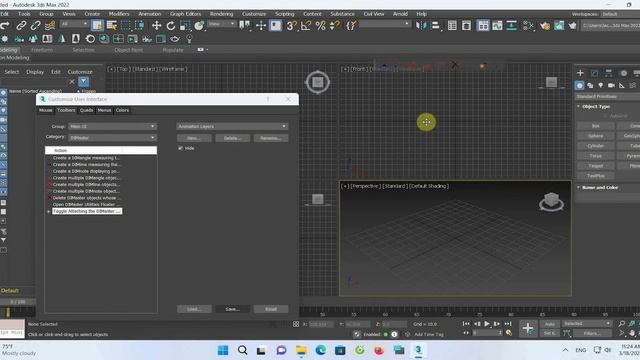Open the Toggle Scene Explorer icon
The width and height of the screenshot is (640, 360).
point(452,25)
